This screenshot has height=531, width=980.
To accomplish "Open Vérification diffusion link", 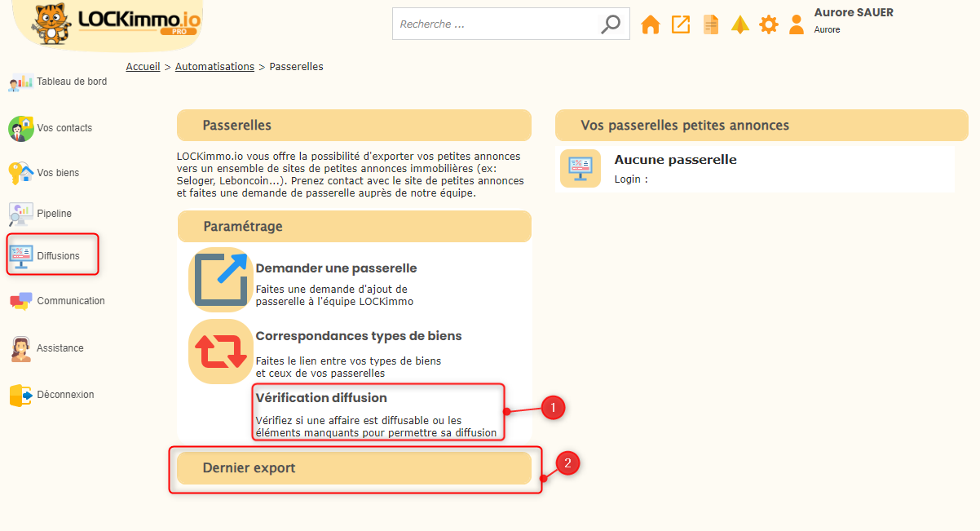I will tap(321, 398).
